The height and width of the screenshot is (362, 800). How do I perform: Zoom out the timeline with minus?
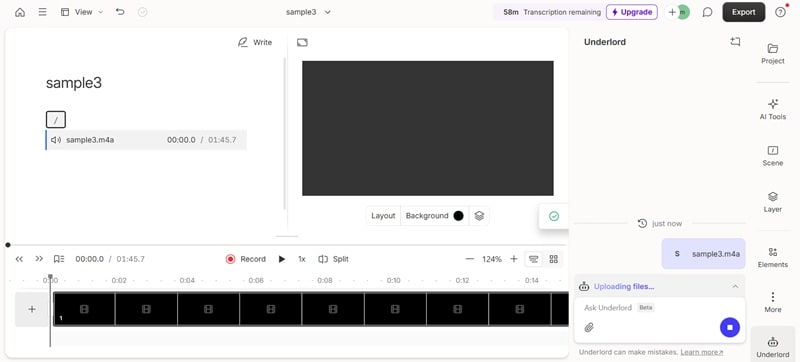469,259
